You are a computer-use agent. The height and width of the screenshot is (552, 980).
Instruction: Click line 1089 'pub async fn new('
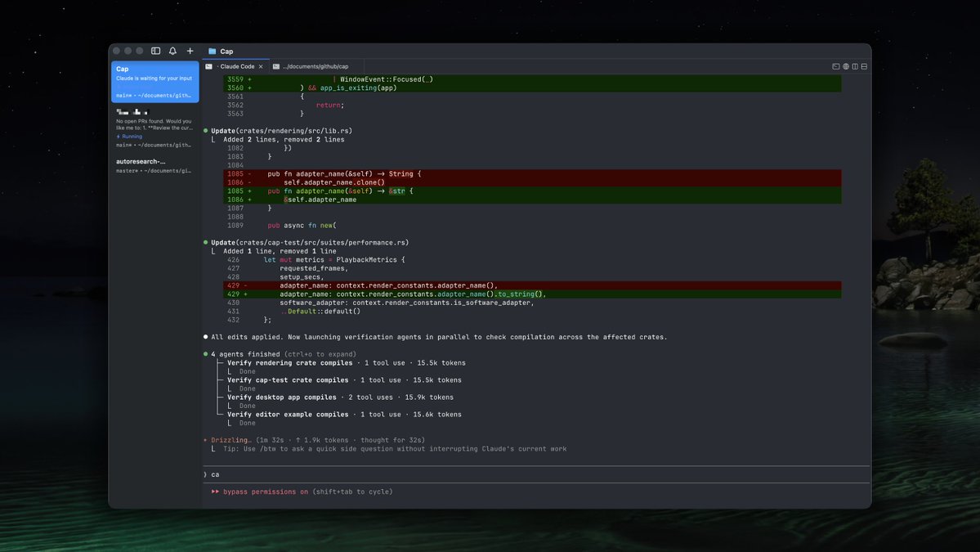pos(302,226)
